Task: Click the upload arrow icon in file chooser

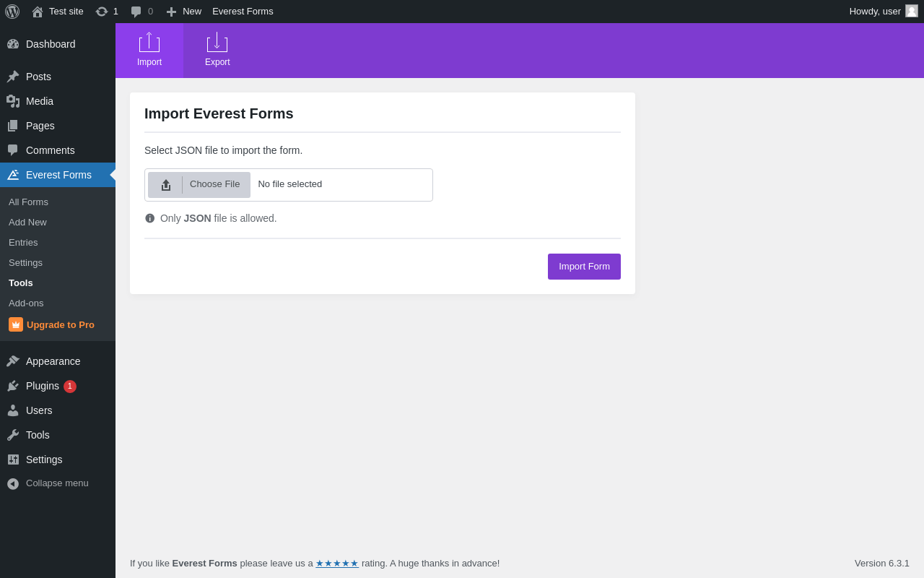Action: 166,185
